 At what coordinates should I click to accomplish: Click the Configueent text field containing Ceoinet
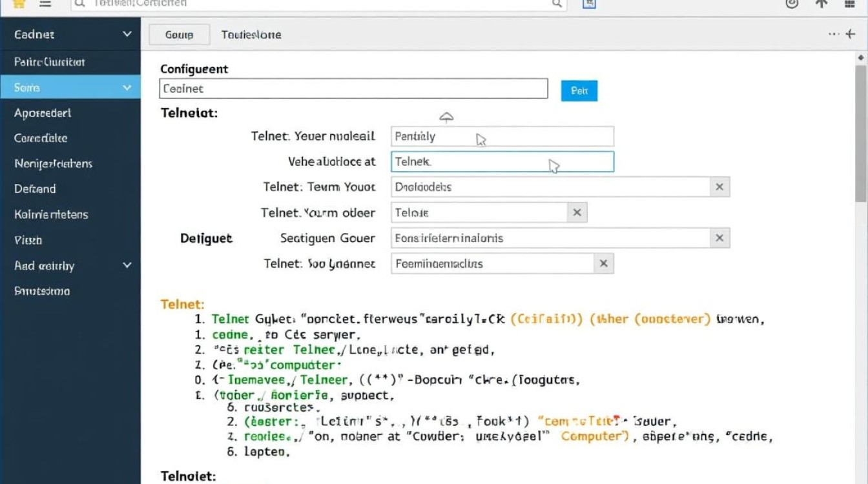(353, 89)
